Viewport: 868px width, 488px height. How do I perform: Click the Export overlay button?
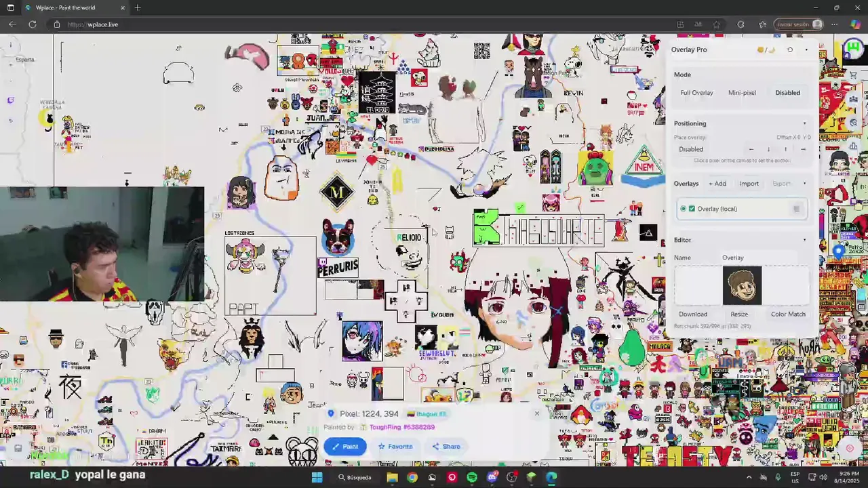pos(781,184)
